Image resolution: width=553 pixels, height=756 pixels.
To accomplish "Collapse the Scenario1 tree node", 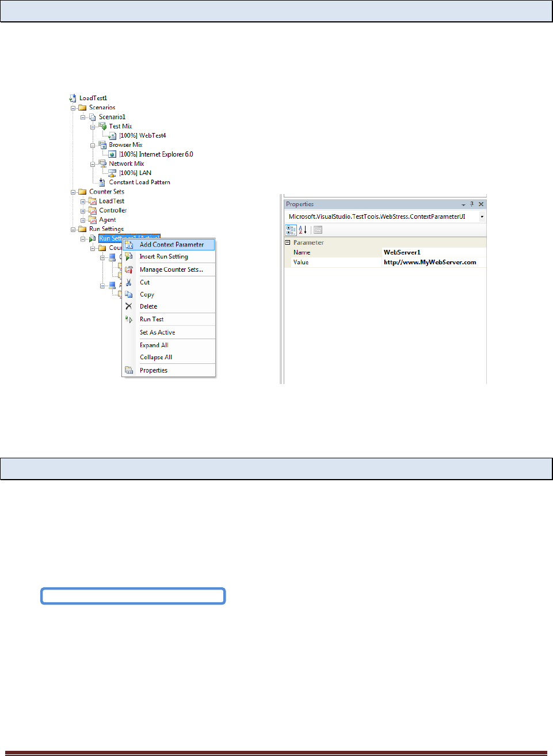I will pos(83,117).
